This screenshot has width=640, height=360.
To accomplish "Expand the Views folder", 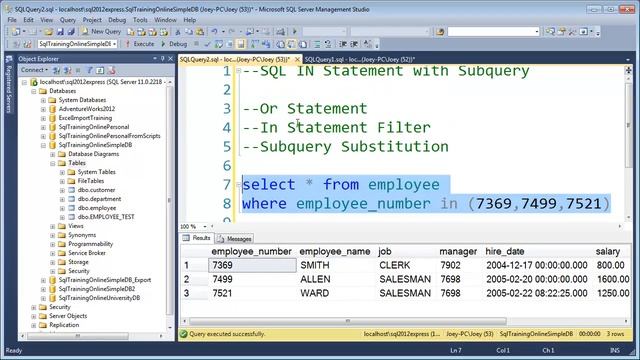I will pos(53,226).
